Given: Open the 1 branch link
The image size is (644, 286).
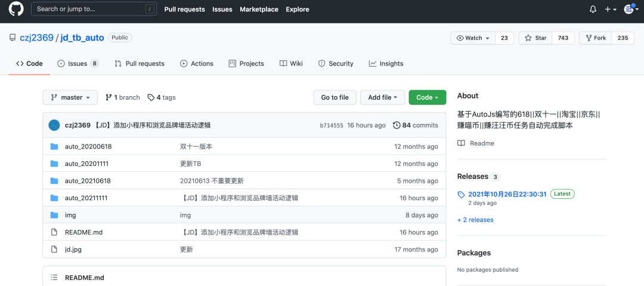Looking at the screenshot, I should (122, 97).
